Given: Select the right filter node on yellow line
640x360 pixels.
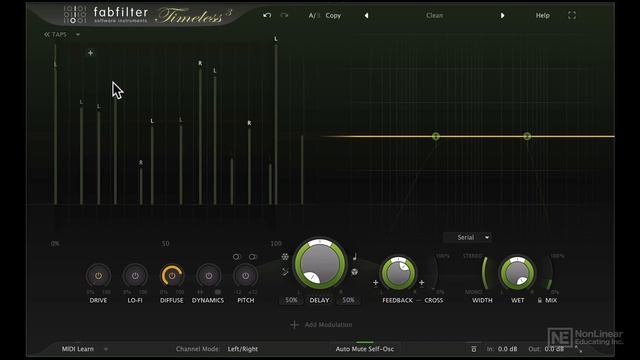Looking at the screenshot, I should coord(527,136).
